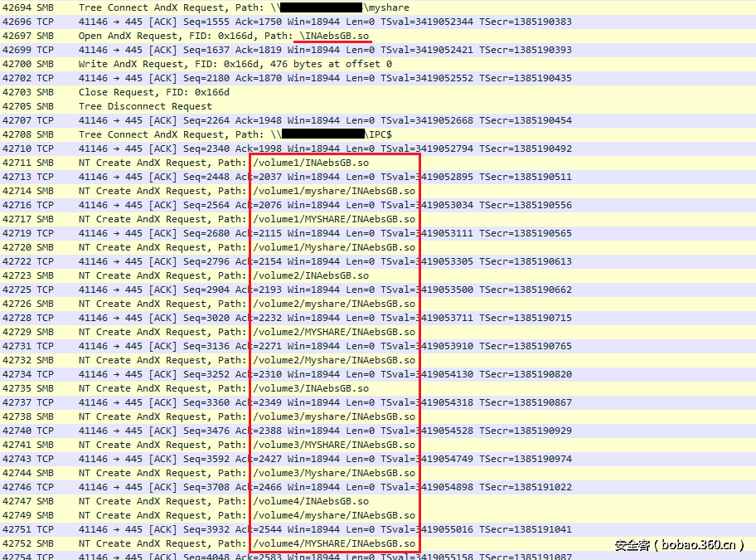Select packet 42710 TCP ACK Seq=2340
The width and height of the screenshot is (756, 560).
[378, 149]
